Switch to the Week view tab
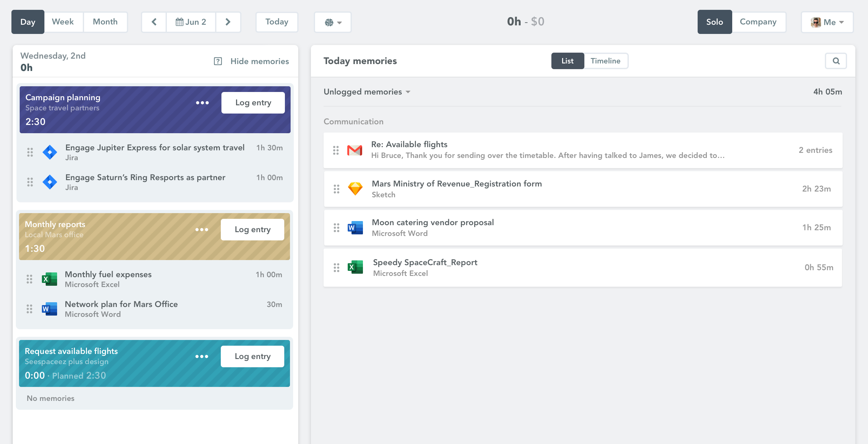Screen dimensions: 868x444 pos(63,22)
